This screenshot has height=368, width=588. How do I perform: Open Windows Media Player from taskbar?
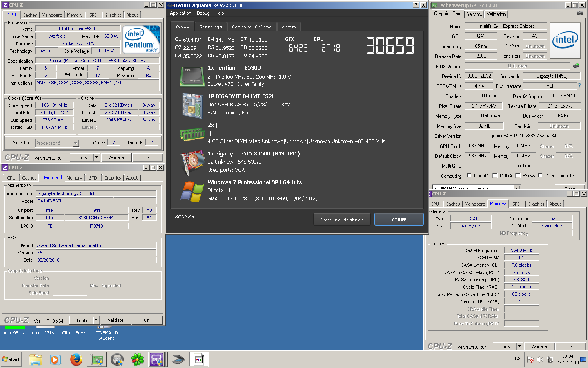(x=56, y=359)
